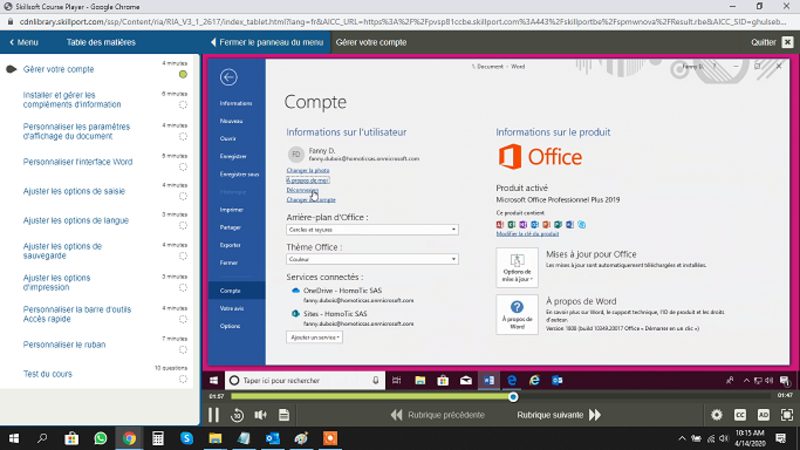
Task: Open Mail app in inner taskbar
Action: (466, 380)
